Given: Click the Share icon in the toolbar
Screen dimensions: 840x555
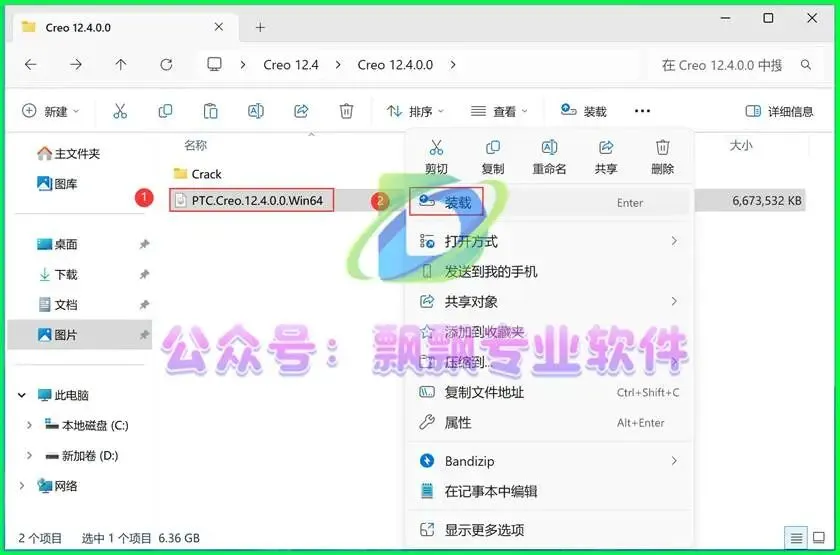Looking at the screenshot, I should point(301,111).
